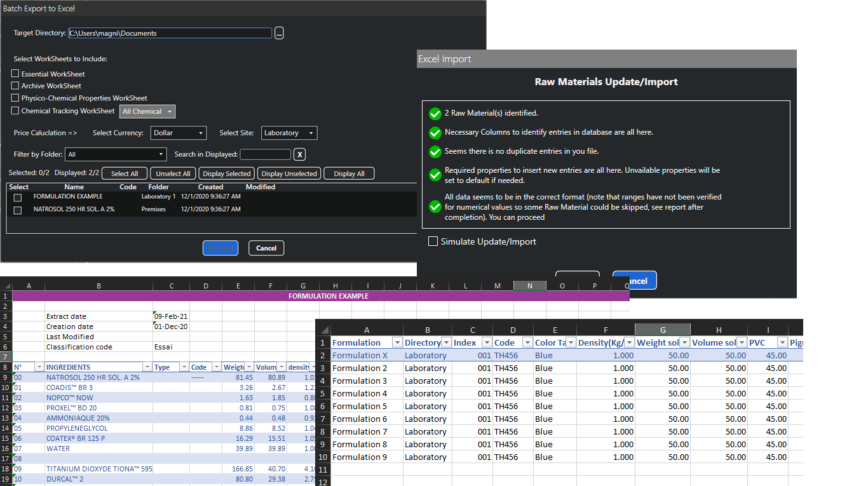Click select-all corner of Formulation Example sheet
Viewport: 868px width, 486px height.
pyautogui.click(x=6, y=286)
